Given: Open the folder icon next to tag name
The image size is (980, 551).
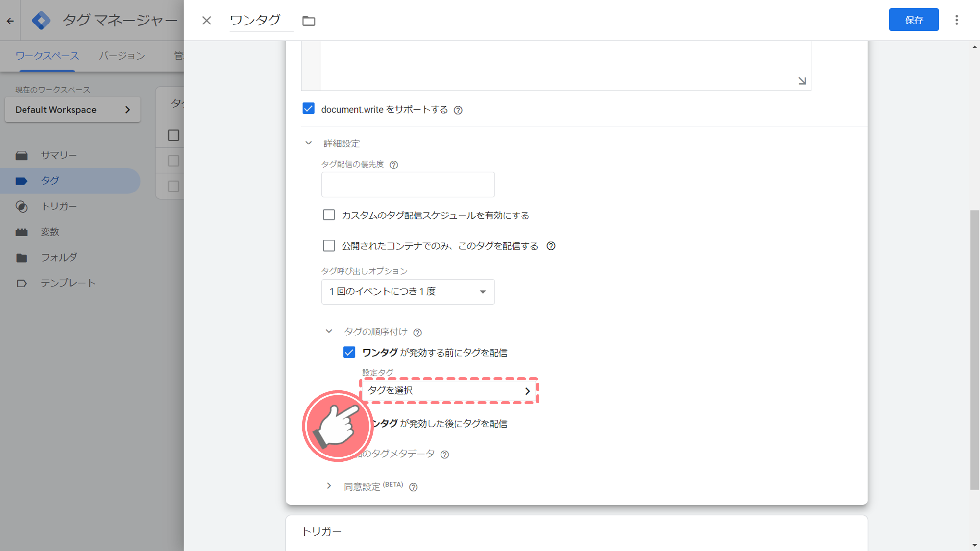Looking at the screenshot, I should coord(309,21).
